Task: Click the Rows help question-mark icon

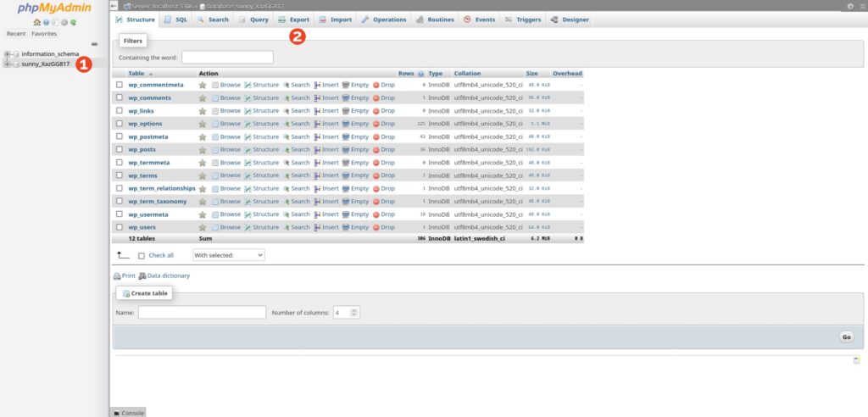Action: click(420, 74)
